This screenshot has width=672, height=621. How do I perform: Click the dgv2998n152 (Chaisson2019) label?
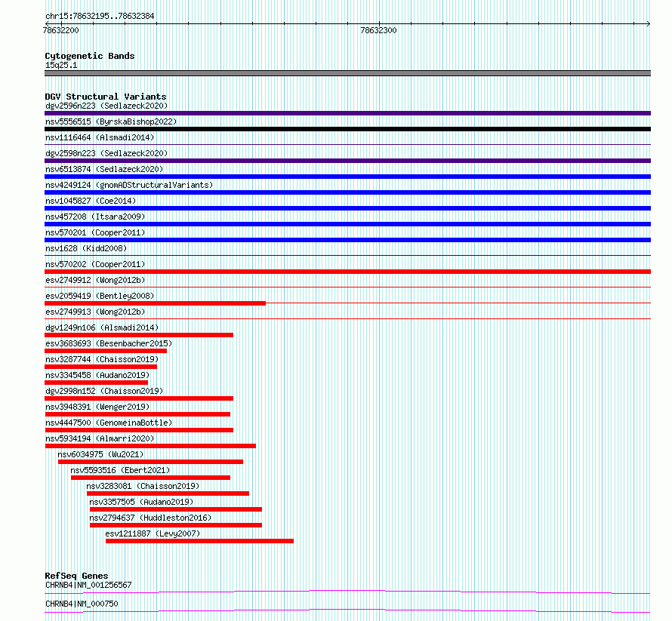[104, 391]
